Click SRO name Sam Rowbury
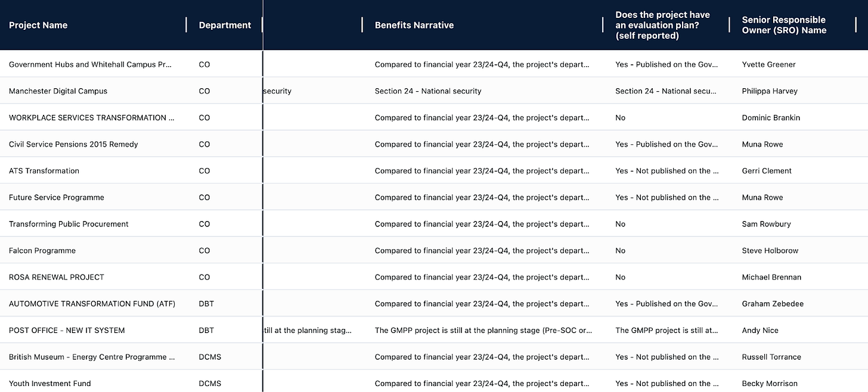Screen dimensions: 868x392 (767, 224)
